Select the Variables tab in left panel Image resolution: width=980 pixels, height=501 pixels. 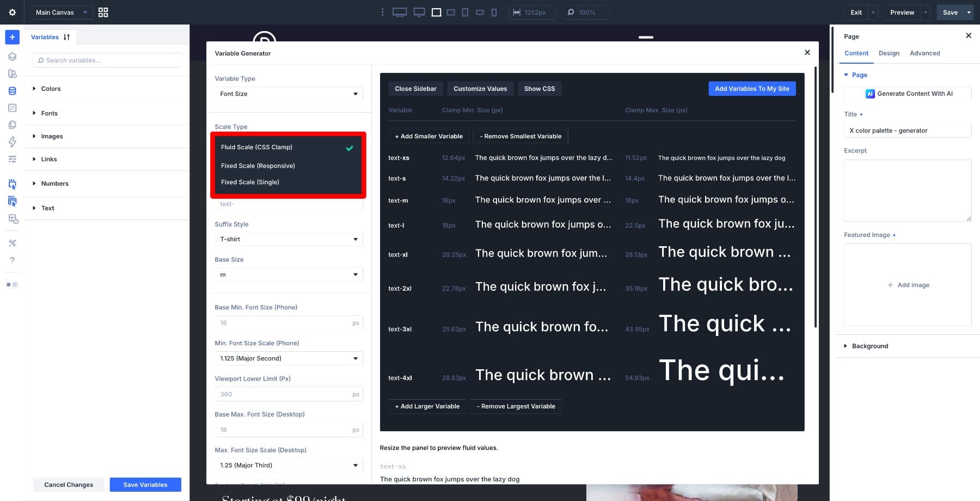(x=45, y=37)
